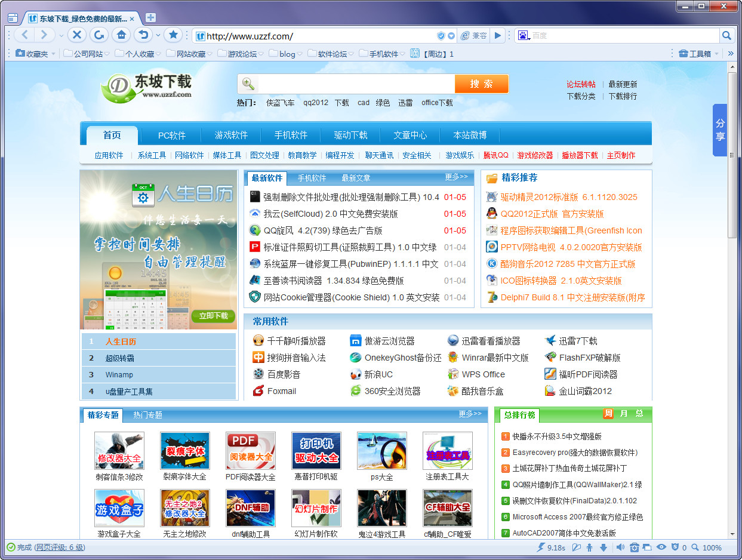This screenshot has width=742, height=560.
Task: Click the URL address field
Action: pos(320,36)
